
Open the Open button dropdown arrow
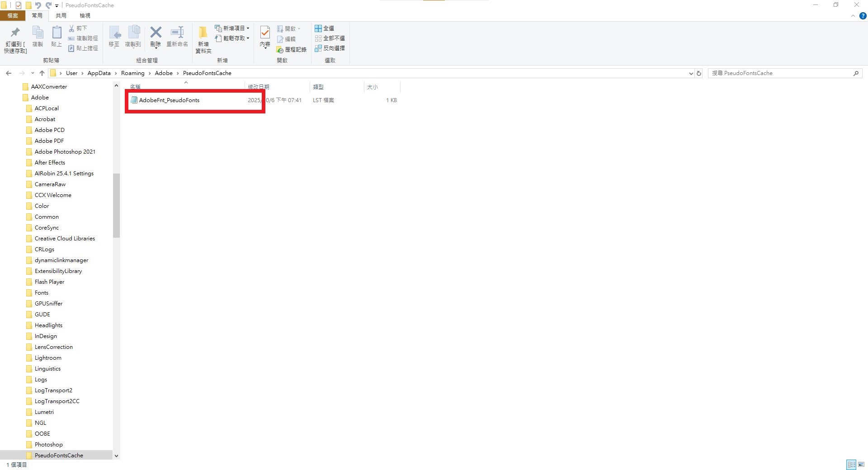pos(299,28)
